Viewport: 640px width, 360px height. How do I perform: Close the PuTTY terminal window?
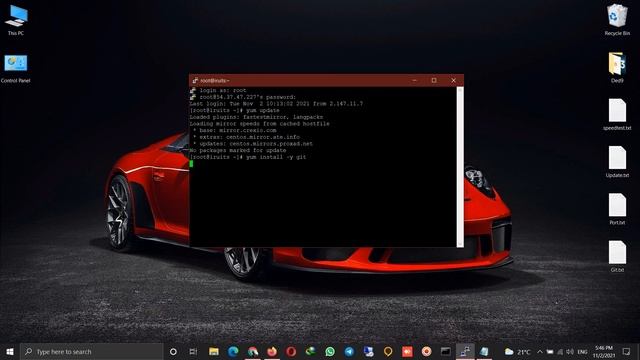[453, 80]
